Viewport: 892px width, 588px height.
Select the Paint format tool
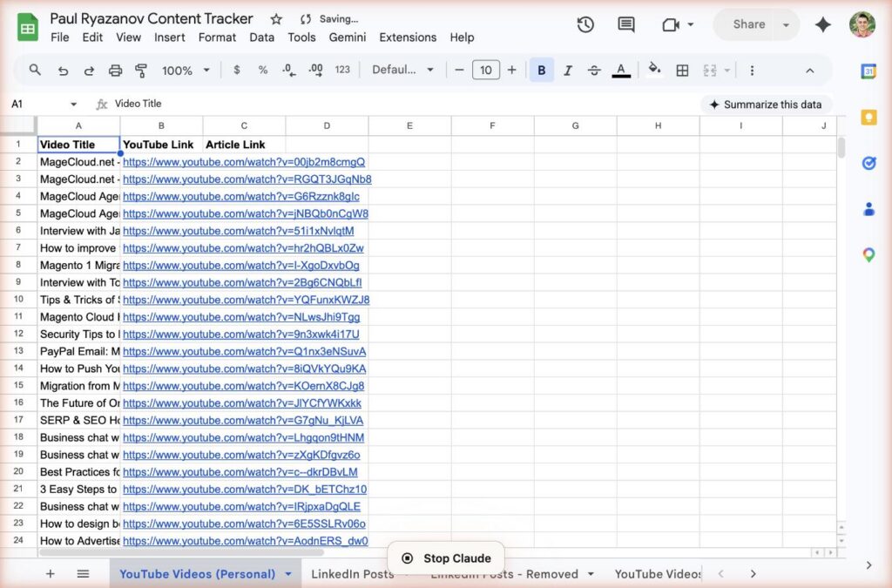click(140, 70)
